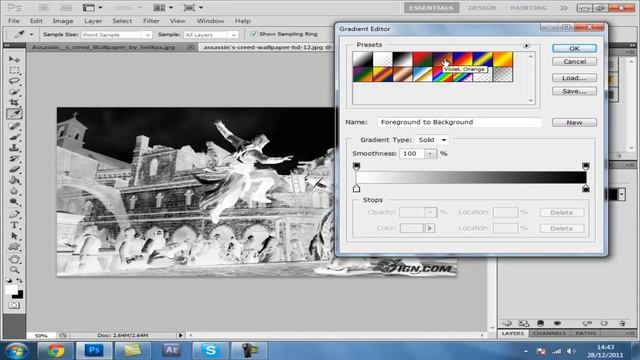Switch to the Channels panel tab
640x360 pixels.
549,333
